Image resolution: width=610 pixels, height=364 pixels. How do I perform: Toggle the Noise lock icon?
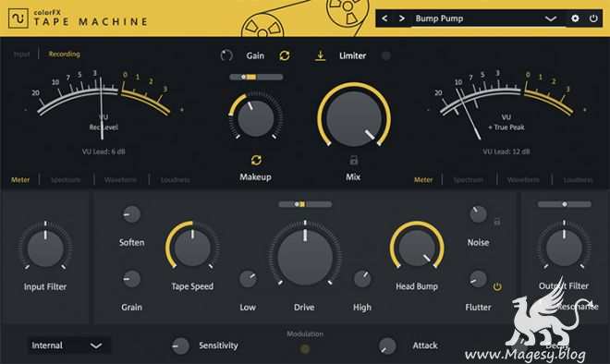[497, 222]
